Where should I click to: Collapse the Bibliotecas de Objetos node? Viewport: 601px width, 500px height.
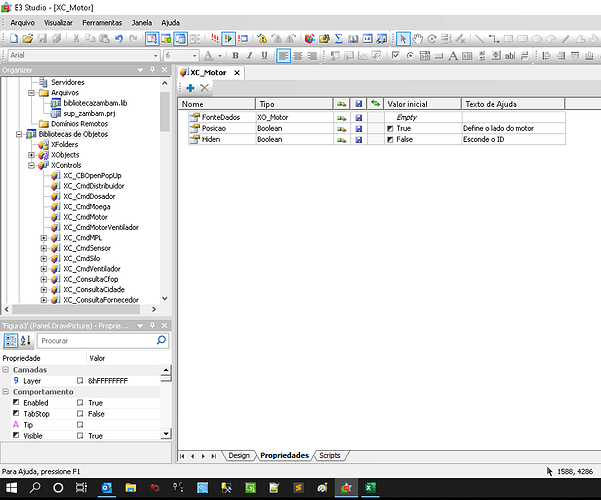pyautogui.click(x=19, y=134)
